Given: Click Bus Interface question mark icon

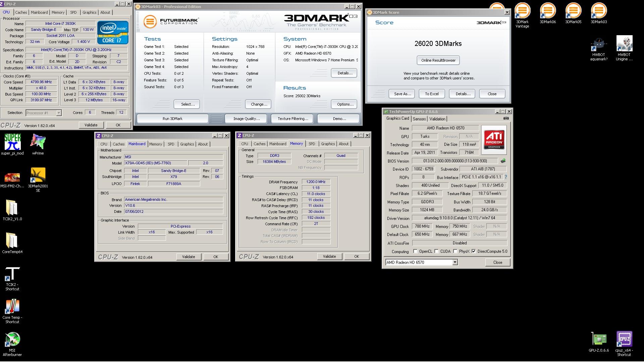Looking at the screenshot, I should tap(505, 177).
